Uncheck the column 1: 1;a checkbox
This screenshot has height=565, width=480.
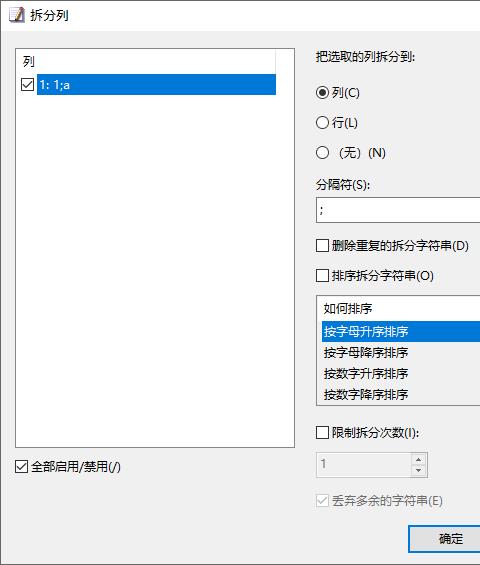pyautogui.click(x=27, y=85)
